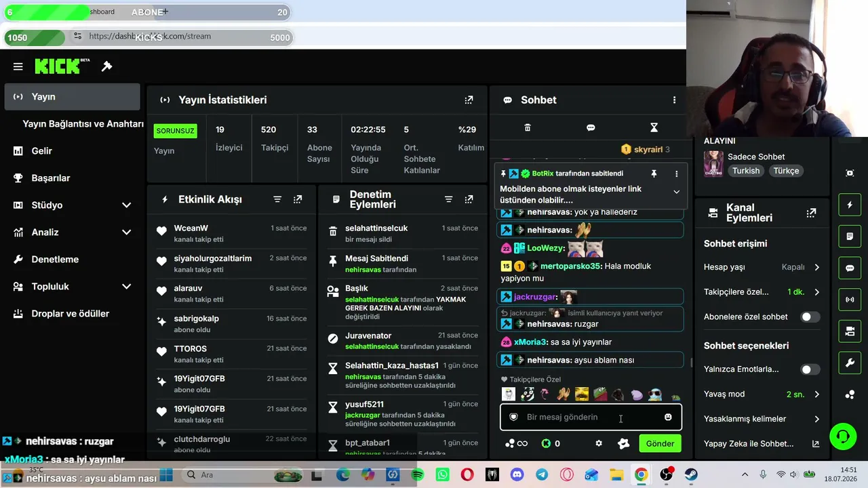Click the camera channel sidebar icon

[x=850, y=331]
